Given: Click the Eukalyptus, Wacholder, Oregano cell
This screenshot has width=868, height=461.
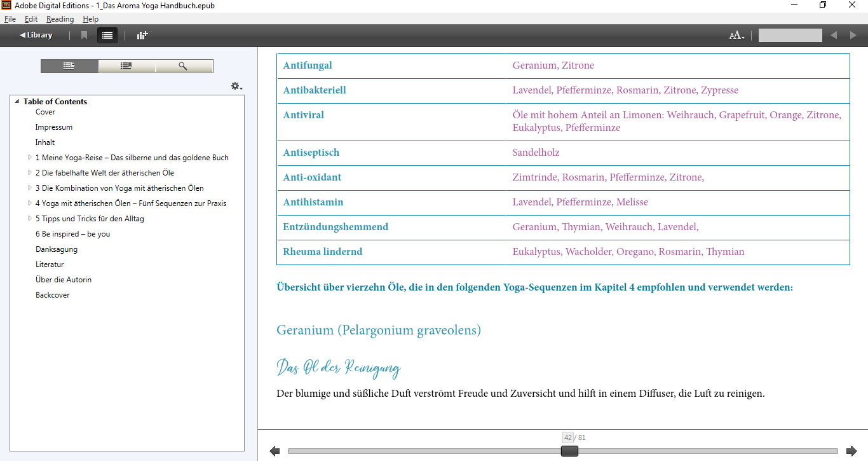Looking at the screenshot, I should (x=678, y=252).
